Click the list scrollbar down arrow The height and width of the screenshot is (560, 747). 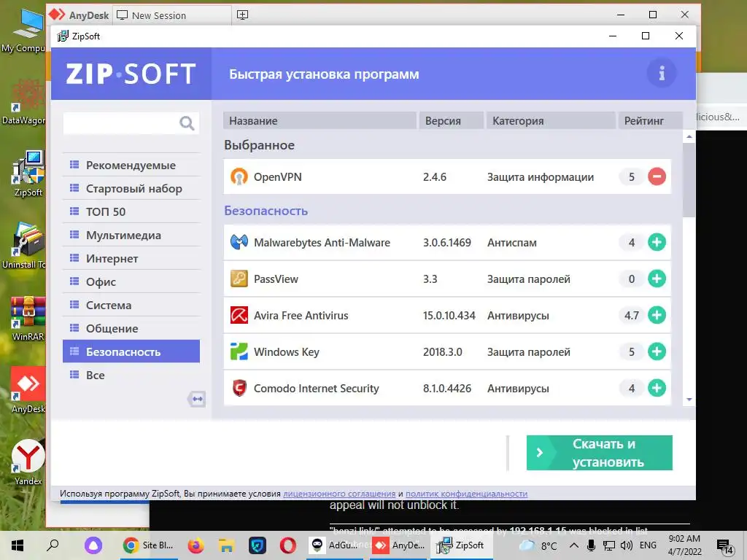pyautogui.click(x=689, y=400)
